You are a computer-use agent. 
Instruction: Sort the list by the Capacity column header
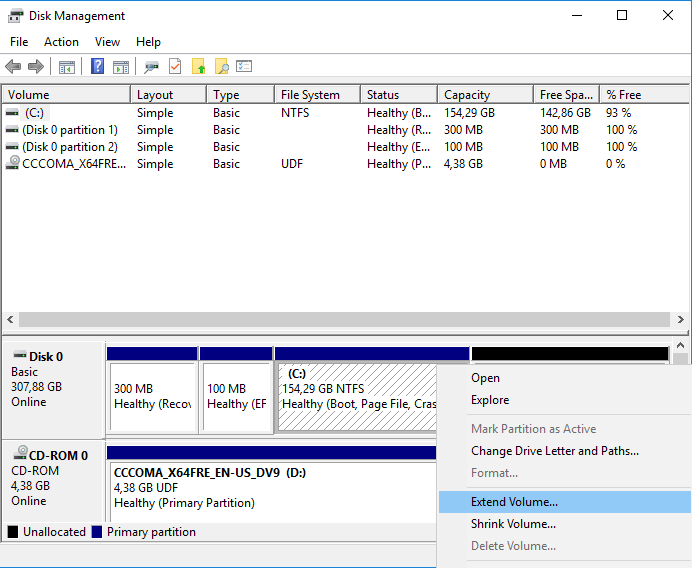click(x=467, y=95)
